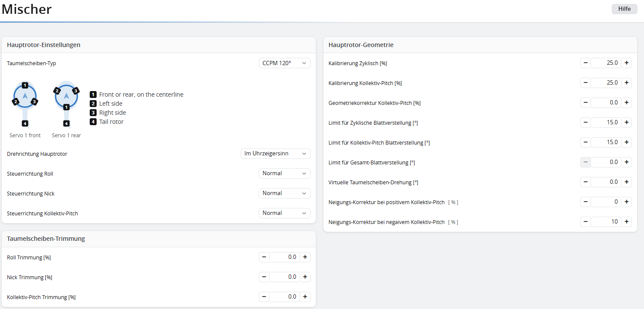Increase Geometriekorrektur Kollektiv-Pitch value
This screenshot has width=644, height=309.
point(626,103)
